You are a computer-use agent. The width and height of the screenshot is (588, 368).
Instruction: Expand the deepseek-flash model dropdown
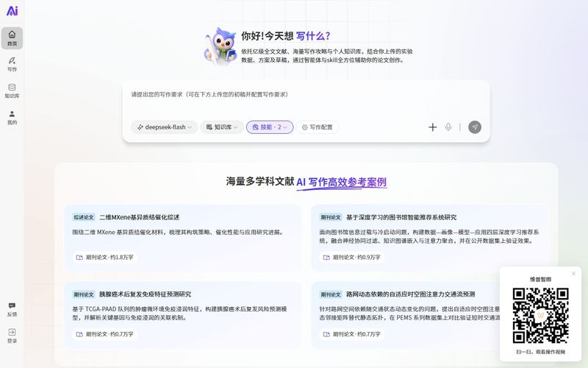coord(164,127)
